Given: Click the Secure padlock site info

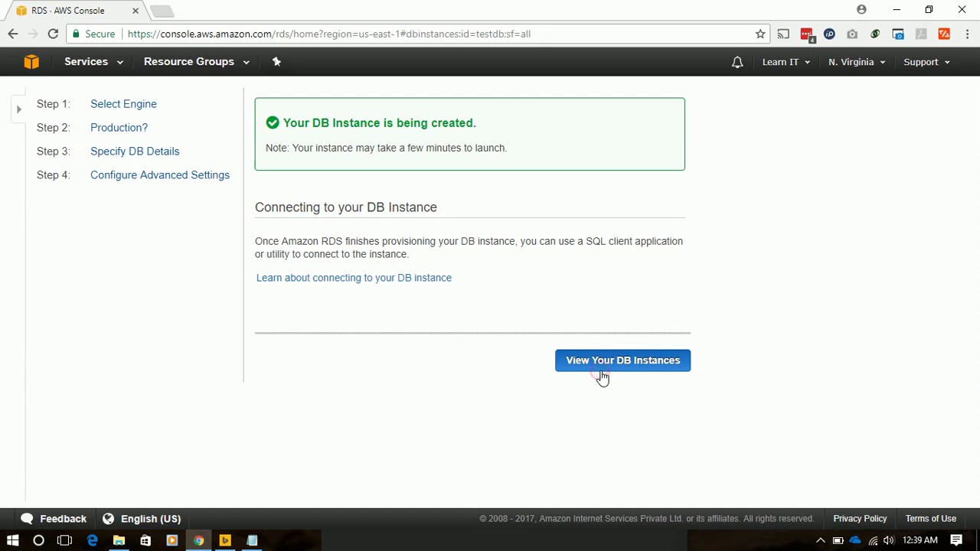Looking at the screenshot, I should point(93,34).
